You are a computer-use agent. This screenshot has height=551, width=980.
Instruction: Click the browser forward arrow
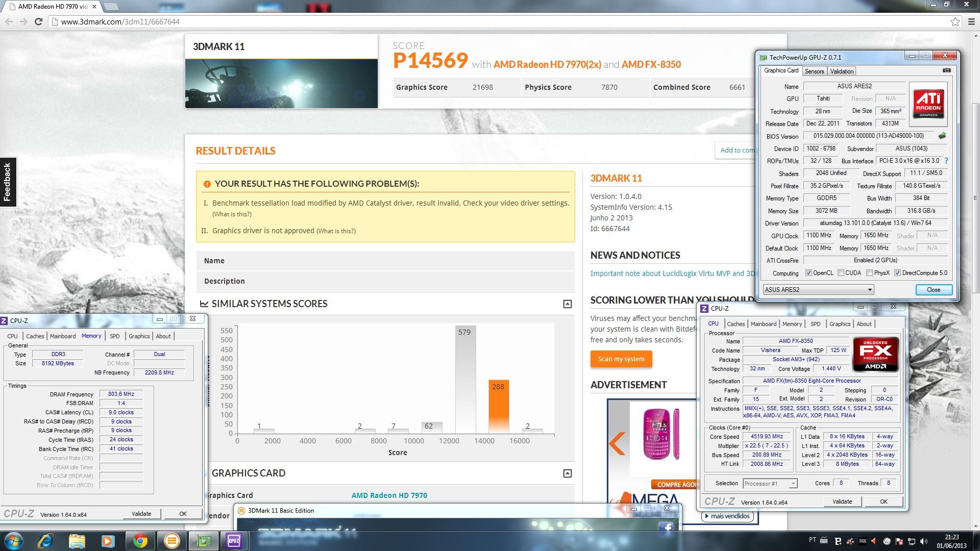tap(23, 21)
